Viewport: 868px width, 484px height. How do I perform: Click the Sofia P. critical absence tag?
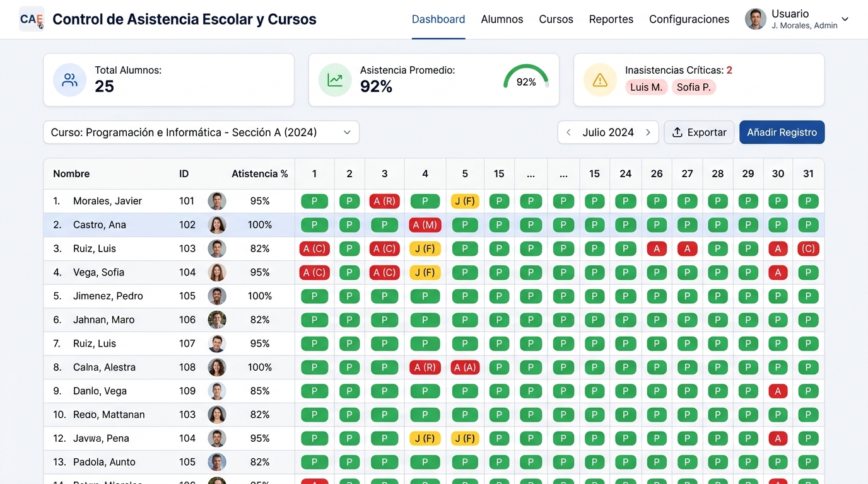[694, 87]
